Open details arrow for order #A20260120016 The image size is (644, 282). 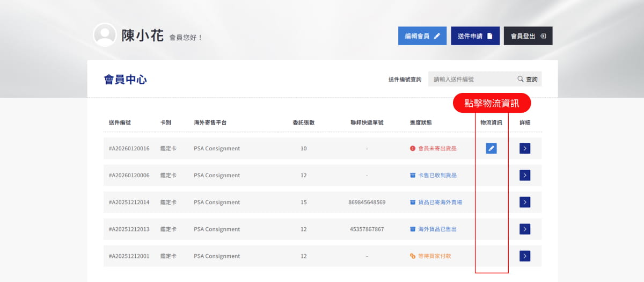click(525, 148)
